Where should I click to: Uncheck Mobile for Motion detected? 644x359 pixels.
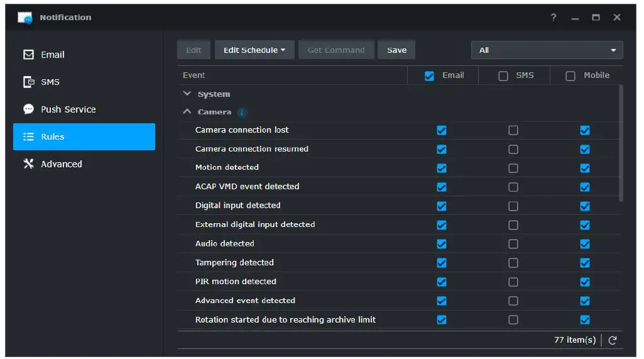click(x=585, y=168)
